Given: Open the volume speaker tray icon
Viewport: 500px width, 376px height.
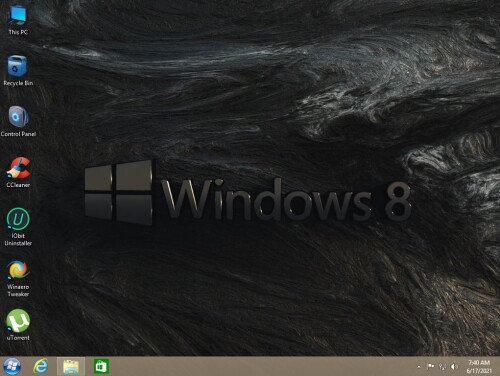Looking at the screenshot, I should 454,367.
